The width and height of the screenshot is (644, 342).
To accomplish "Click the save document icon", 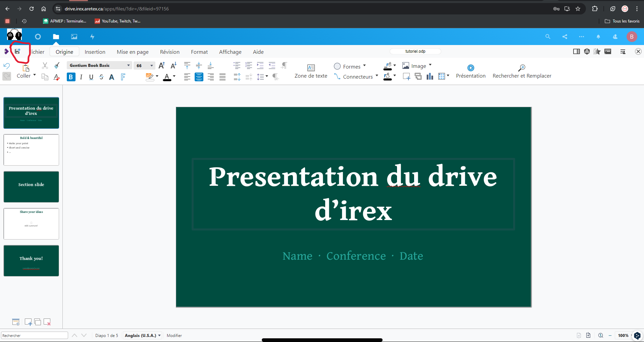I will pyautogui.click(x=17, y=51).
